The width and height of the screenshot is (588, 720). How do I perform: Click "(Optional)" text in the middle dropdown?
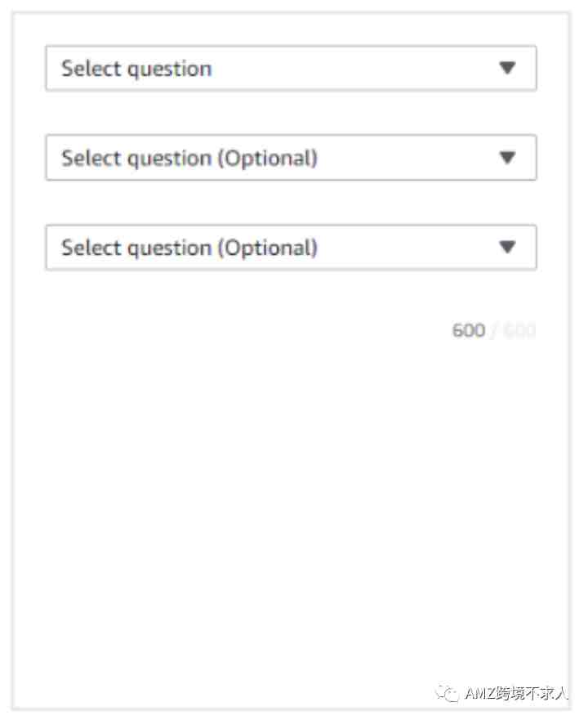268,159
